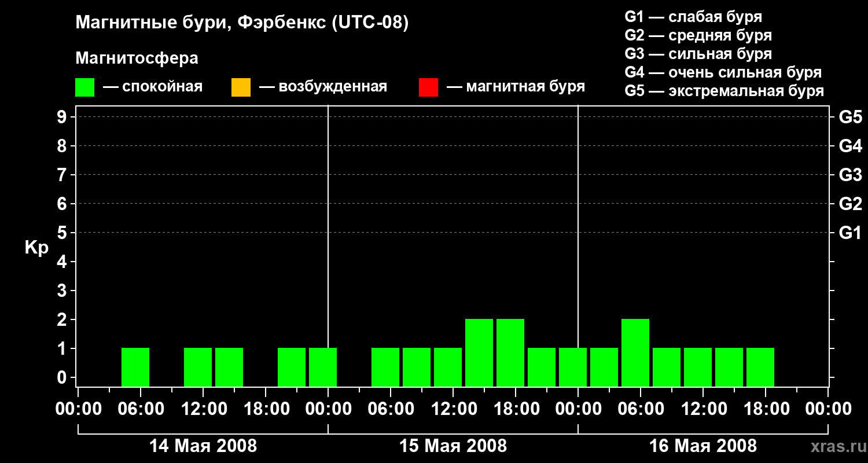Click the 'Kp' axis label
The image size is (868, 463).
36,248
